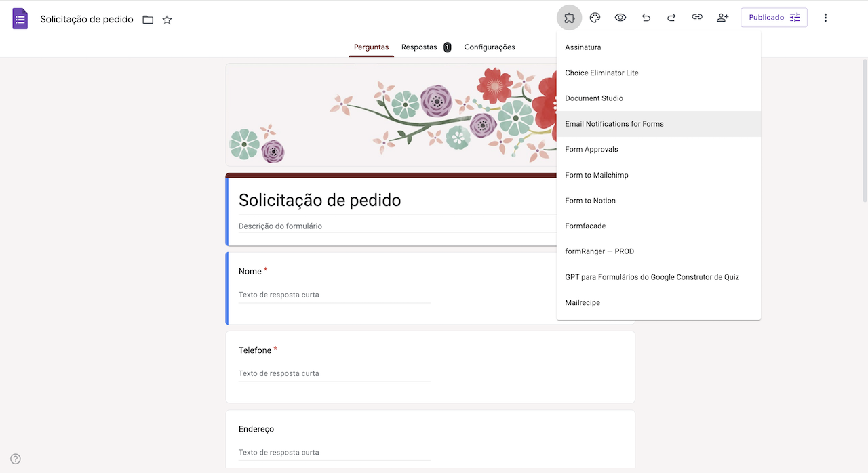Pick Document Studio in the add-ons menu
This screenshot has height=473, width=868.
[x=594, y=98]
